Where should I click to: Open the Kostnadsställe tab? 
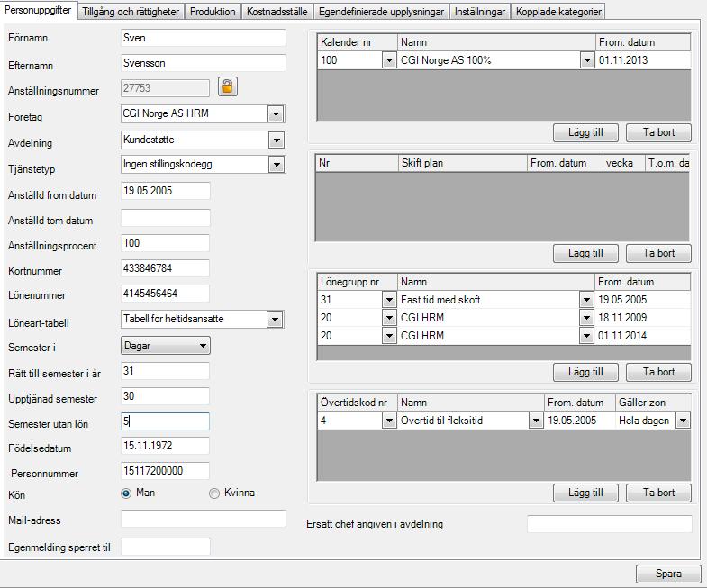(276, 12)
